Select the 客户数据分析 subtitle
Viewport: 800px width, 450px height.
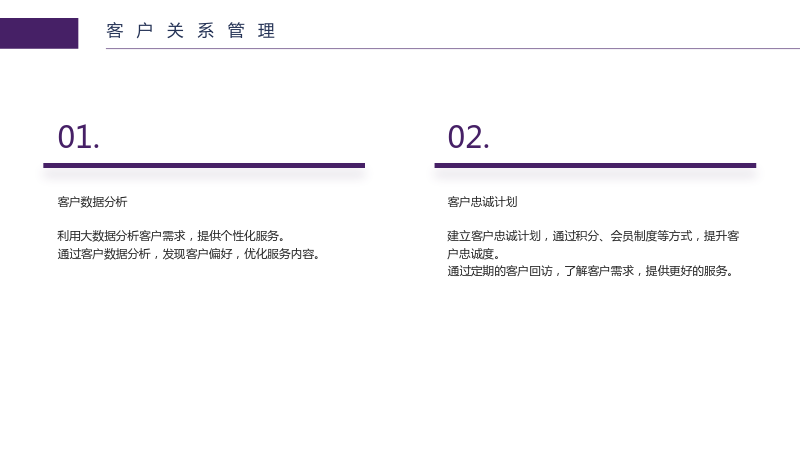click(x=92, y=202)
